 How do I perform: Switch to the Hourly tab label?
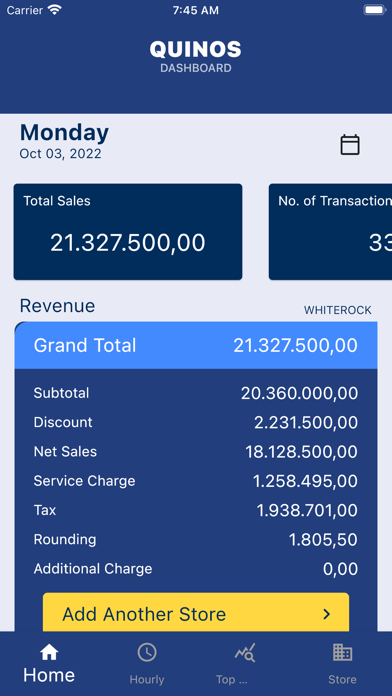[x=147, y=680]
